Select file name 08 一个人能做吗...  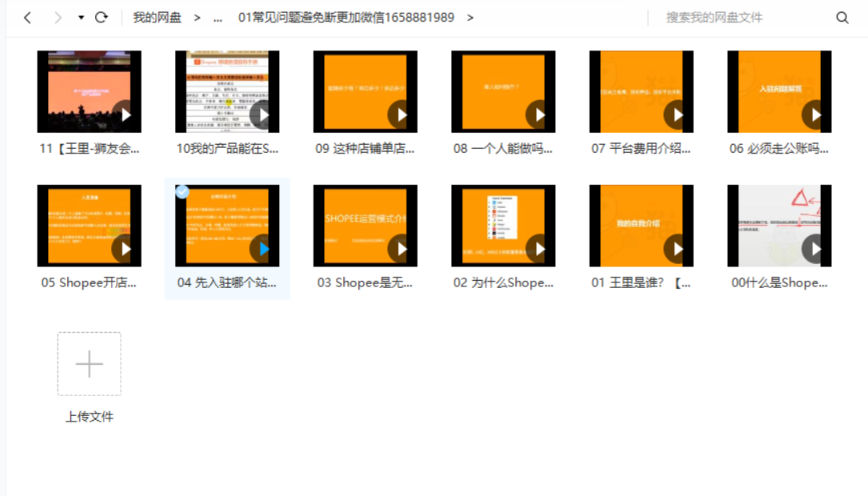point(503,148)
